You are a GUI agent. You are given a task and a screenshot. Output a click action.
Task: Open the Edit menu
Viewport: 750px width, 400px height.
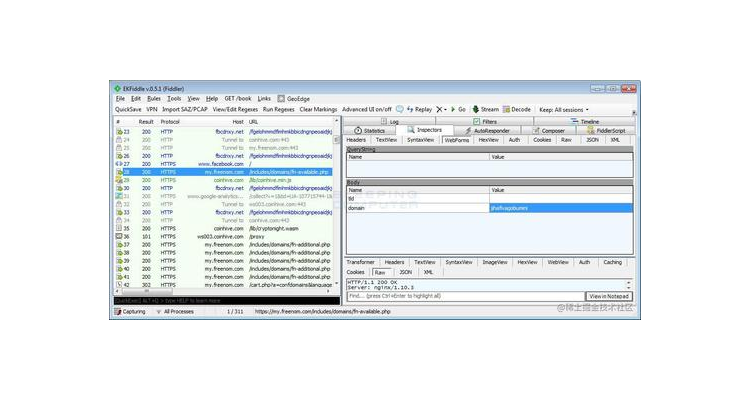(136, 99)
